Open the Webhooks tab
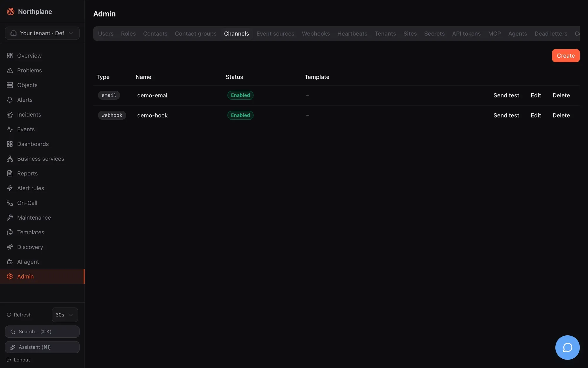The height and width of the screenshot is (368, 588). (316, 34)
